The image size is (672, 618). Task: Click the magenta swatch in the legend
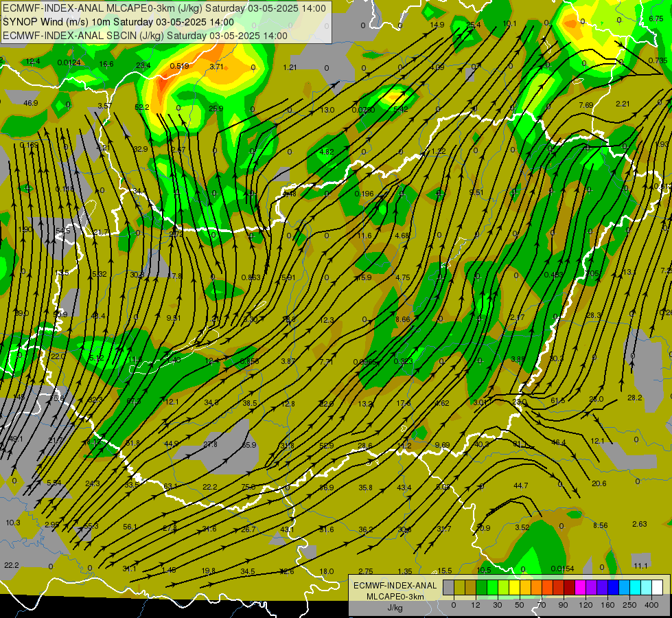point(580,588)
